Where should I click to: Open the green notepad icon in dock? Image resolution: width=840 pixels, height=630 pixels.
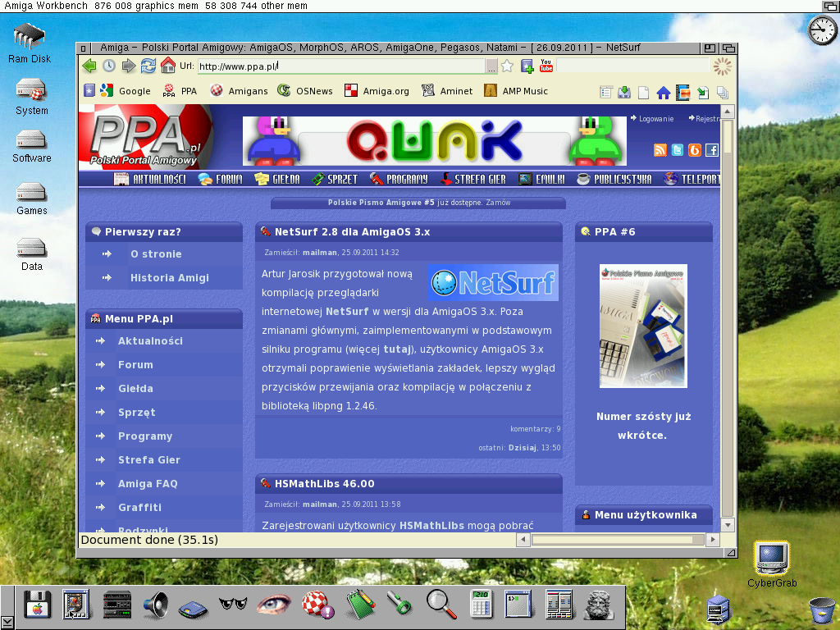pos(361,605)
